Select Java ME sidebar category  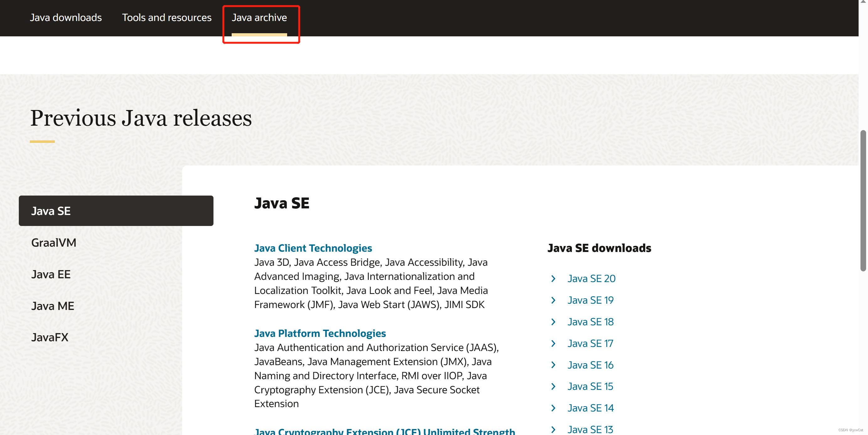53,306
